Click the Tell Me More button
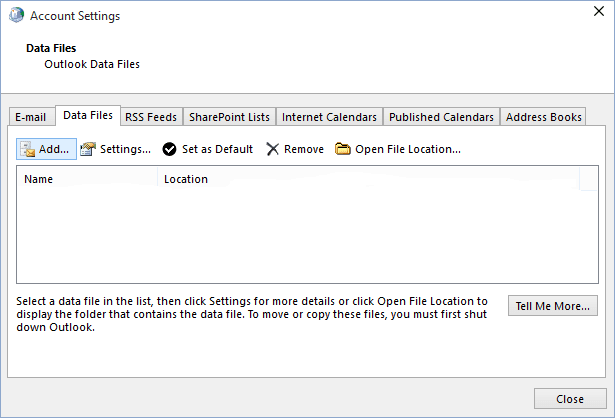The height and width of the screenshot is (418, 615). (x=553, y=306)
